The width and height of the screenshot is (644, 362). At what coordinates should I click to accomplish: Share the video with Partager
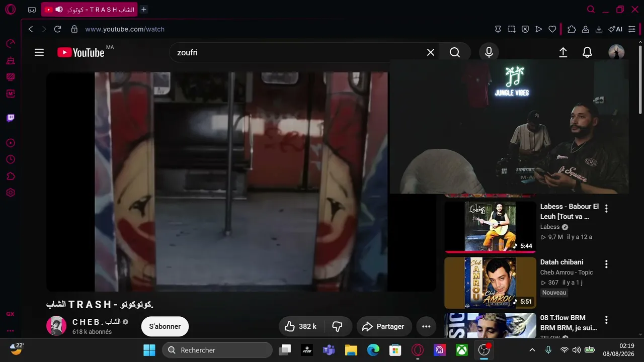click(x=384, y=326)
